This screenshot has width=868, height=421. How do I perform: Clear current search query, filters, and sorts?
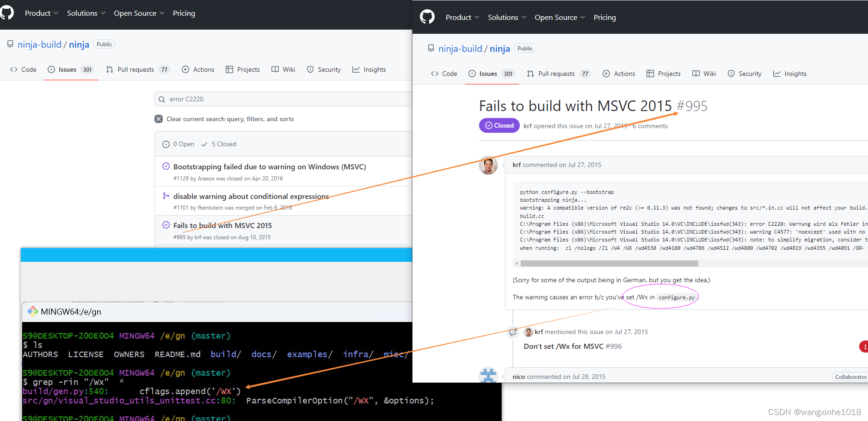pyautogui.click(x=230, y=119)
